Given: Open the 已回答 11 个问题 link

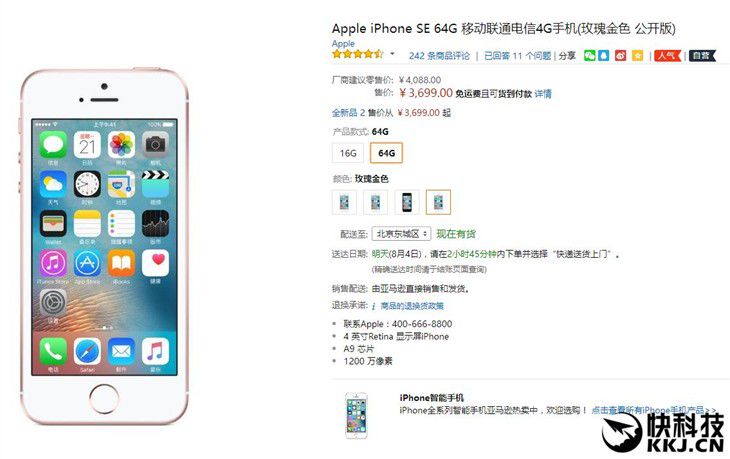Looking at the screenshot, I should 517,56.
